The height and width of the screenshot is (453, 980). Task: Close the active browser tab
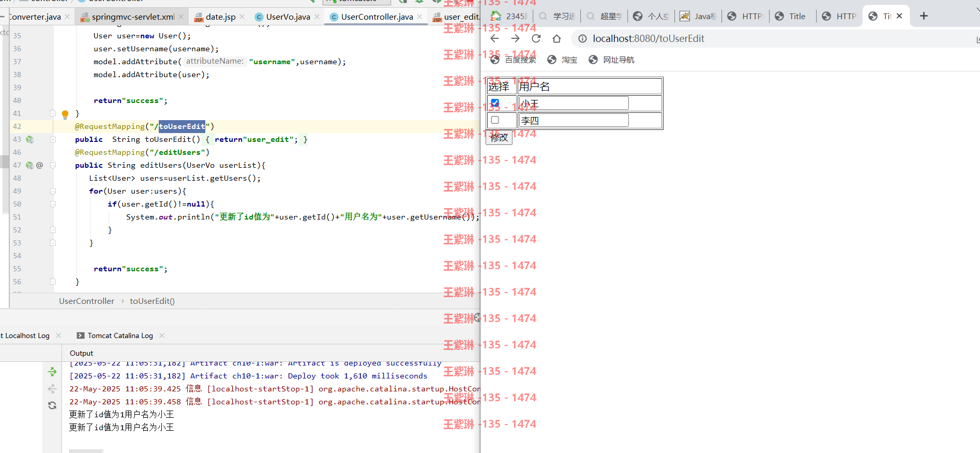point(899,16)
